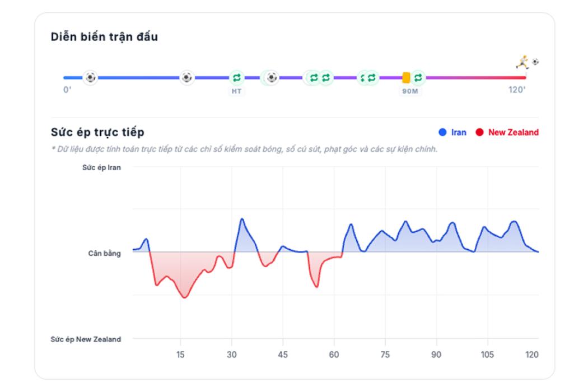Screen dimensions: 588x392
Task: Click the red New Zealand legend dot
Action: tap(479, 132)
